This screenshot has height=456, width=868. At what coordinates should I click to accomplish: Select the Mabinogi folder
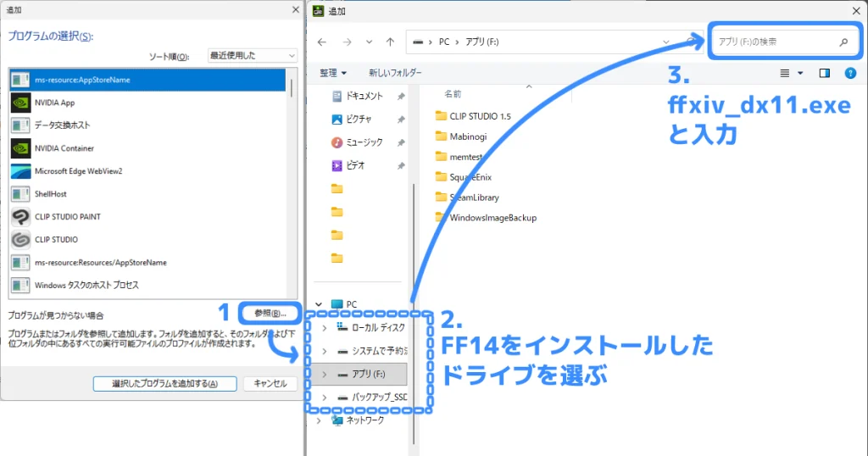tap(461, 136)
